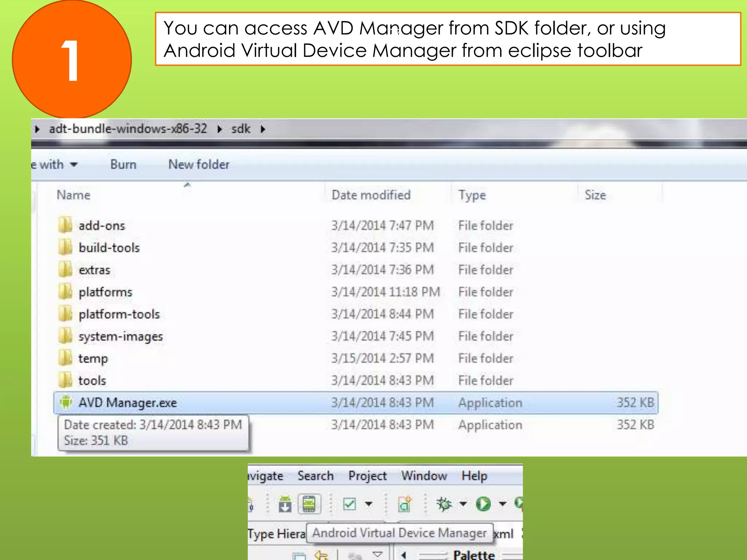Viewport: 747px width, 560px height.
Task: Select the add-ons folder
Action: point(102,226)
